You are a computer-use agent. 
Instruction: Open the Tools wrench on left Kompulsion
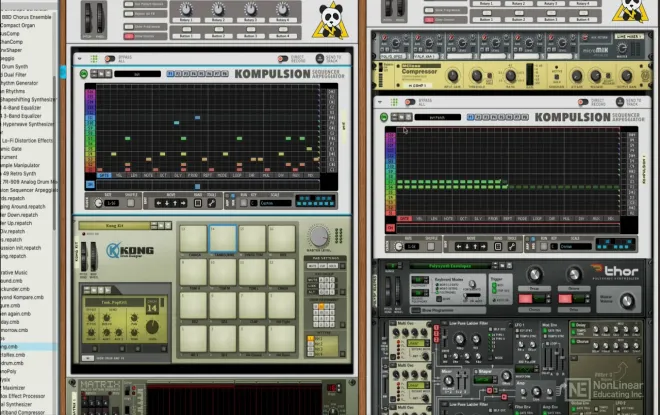[x=211, y=203]
